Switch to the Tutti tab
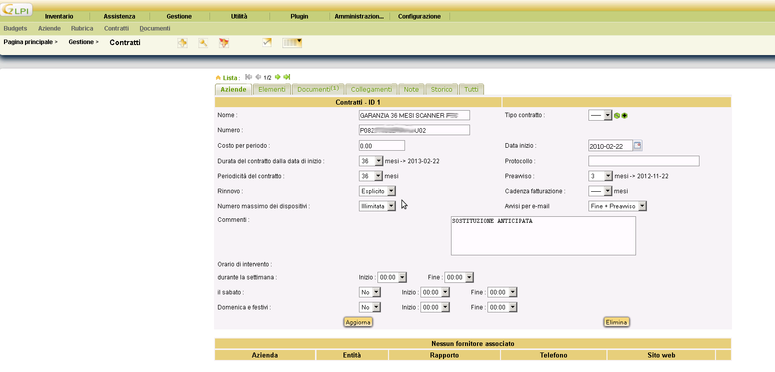Viewport: 775px width, 372px height. pos(471,89)
